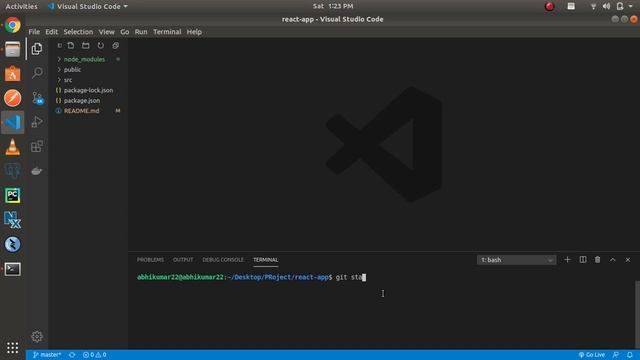Open the Edit menu

click(x=51, y=32)
